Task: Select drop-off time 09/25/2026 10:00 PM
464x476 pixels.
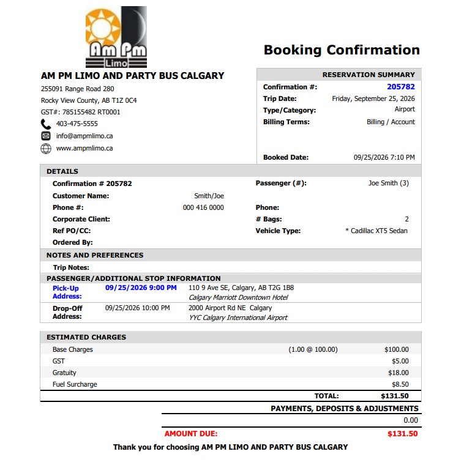Action: click(138, 308)
